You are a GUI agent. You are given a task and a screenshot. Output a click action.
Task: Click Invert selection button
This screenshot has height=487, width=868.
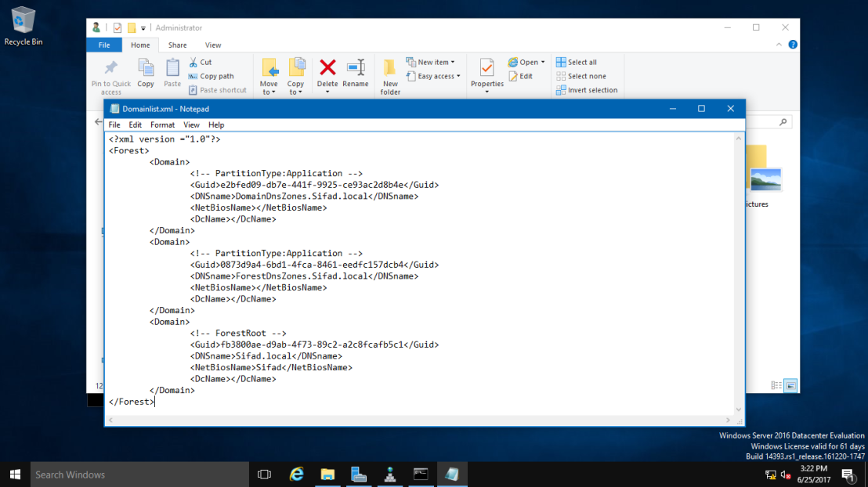coord(587,90)
